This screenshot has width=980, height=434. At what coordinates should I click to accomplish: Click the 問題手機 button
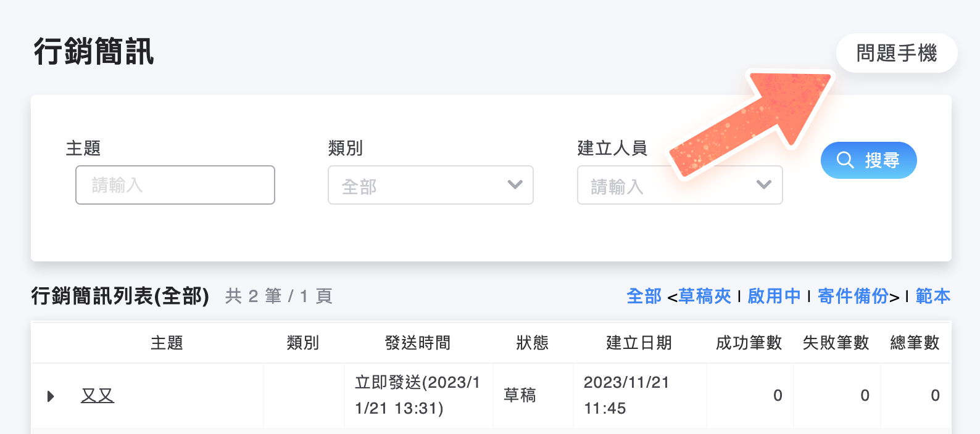click(896, 53)
